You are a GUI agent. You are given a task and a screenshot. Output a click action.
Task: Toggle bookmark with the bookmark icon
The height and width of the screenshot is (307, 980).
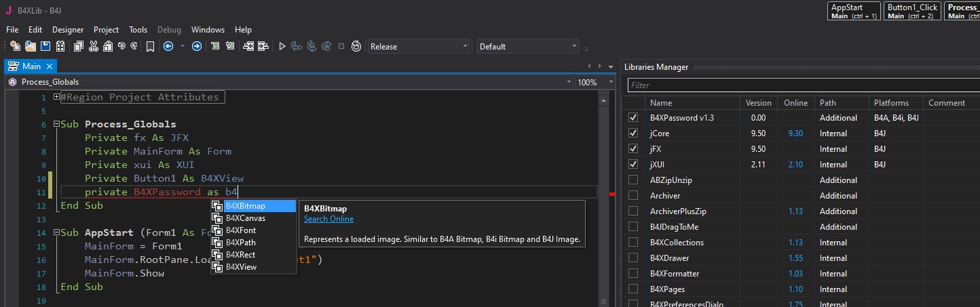[x=150, y=46]
